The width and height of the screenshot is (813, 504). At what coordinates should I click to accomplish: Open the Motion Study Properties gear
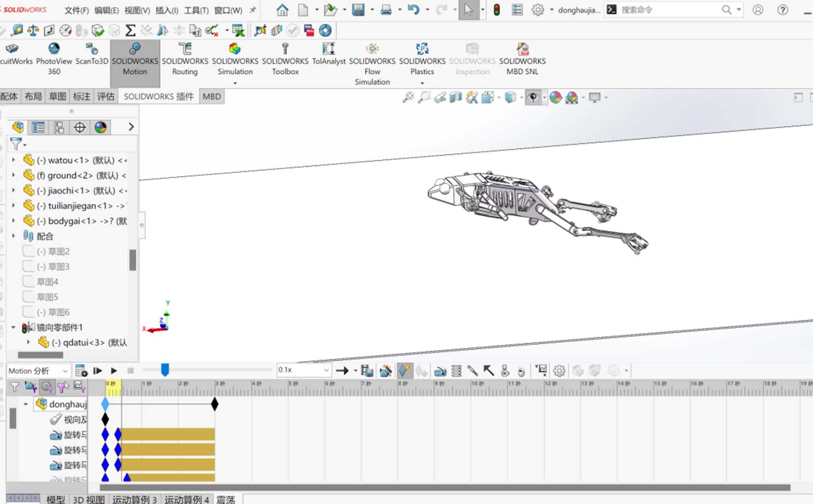coord(559,371)
